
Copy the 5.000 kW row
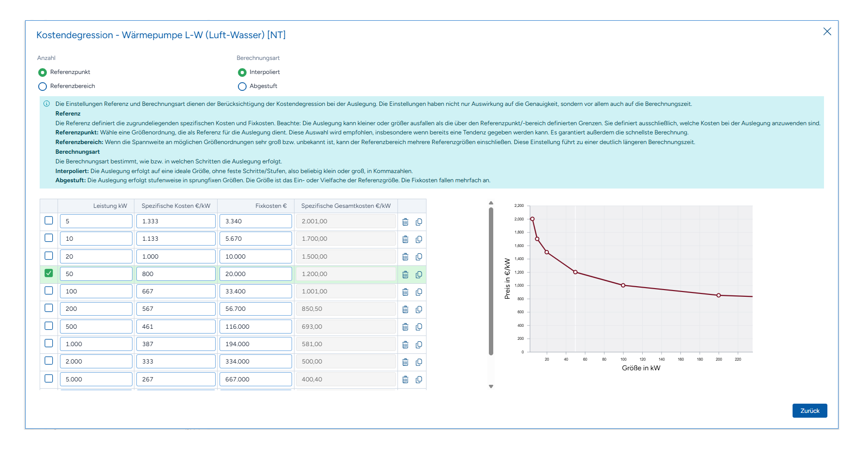tap(419, 379)
